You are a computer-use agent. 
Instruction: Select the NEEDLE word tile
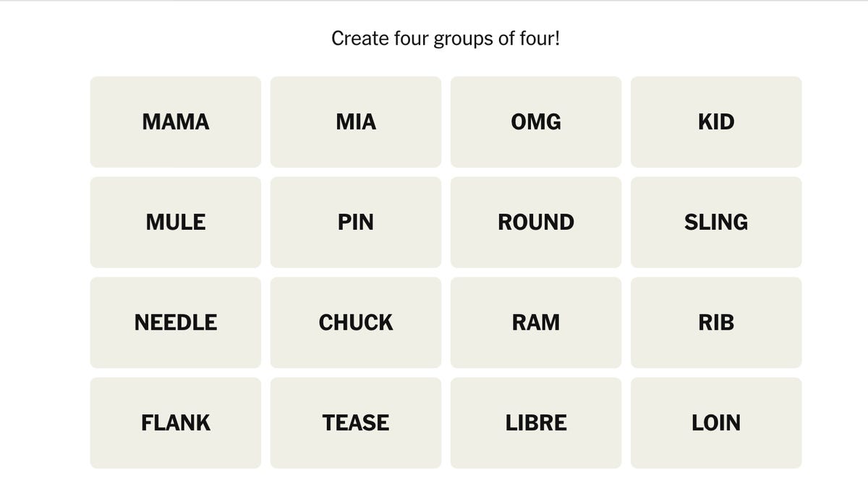(x=176, y=322)
